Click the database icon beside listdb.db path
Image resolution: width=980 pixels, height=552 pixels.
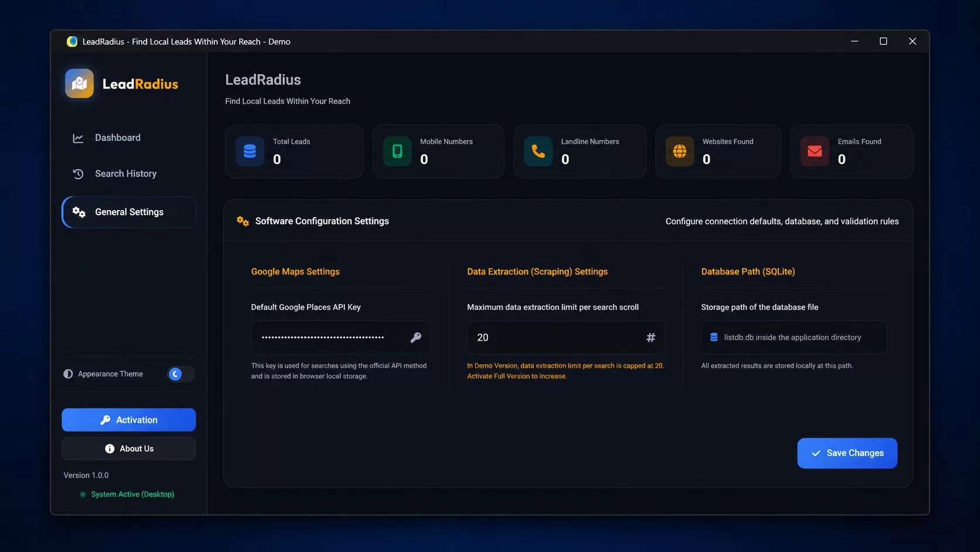714,337
